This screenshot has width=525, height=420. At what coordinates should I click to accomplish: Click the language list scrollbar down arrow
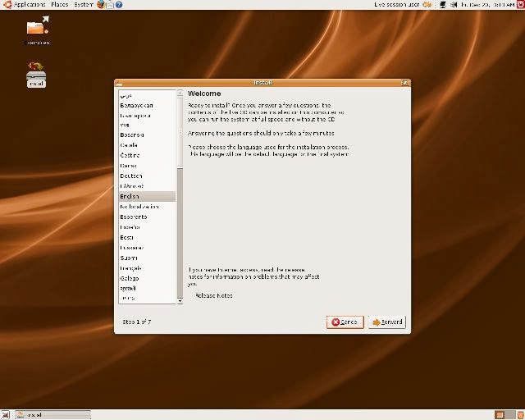(180, 301)
